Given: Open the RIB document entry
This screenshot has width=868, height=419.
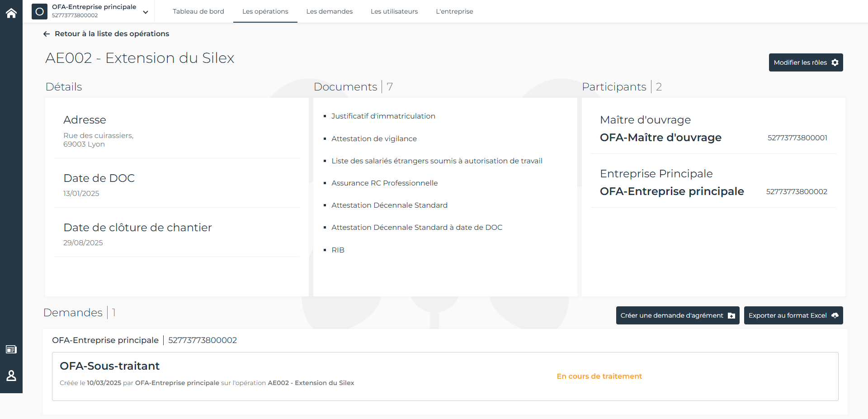Looking at the screenshot, I should pos(337,250).
